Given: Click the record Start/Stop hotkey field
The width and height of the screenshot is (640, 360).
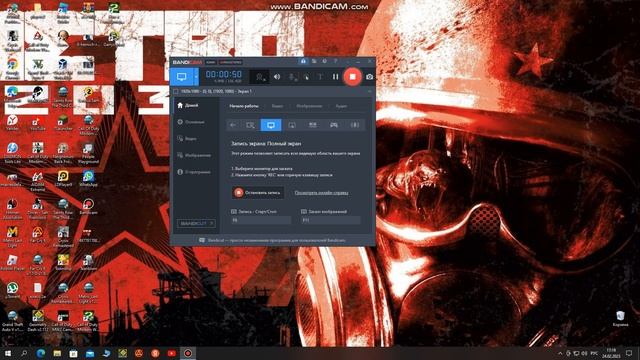Looking at the screenshot, I should point(261,220).
